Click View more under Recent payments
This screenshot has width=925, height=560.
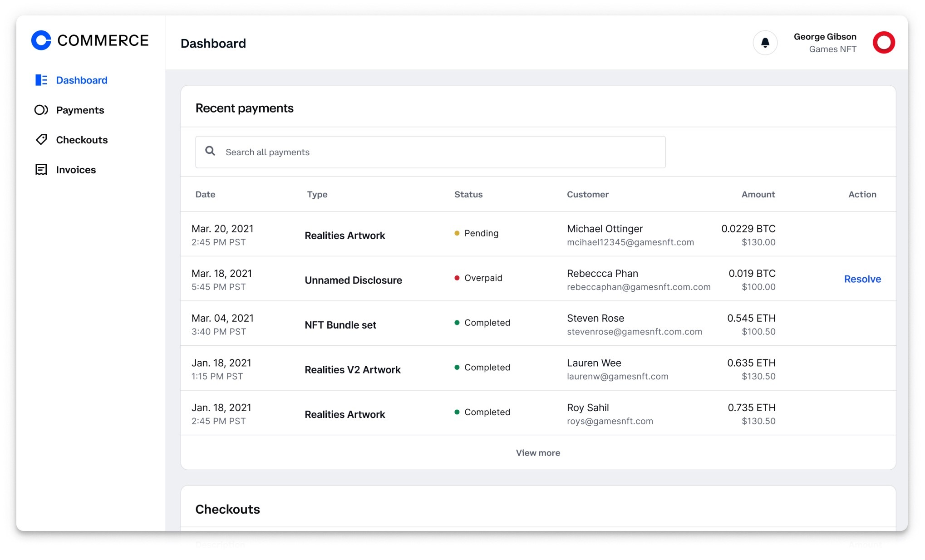[x=537, y=452]
